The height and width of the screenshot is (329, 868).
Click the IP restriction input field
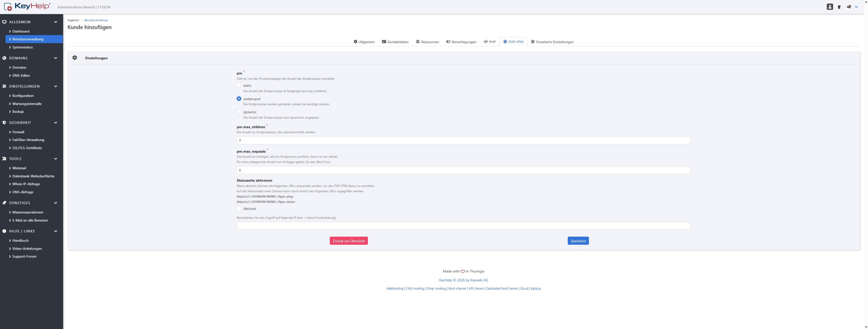coord(463,226)
